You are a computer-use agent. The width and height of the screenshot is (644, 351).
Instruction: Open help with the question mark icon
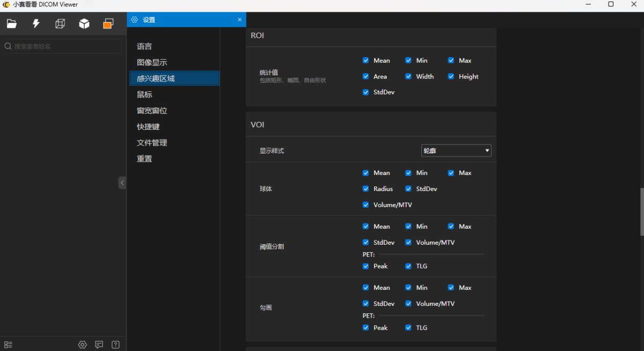[x=115, y=345]
